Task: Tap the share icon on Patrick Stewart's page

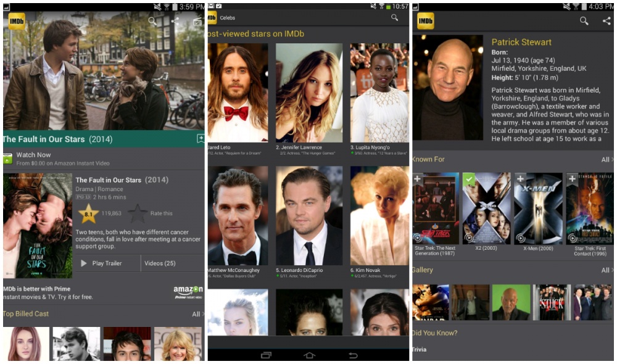Action: click(606, 21)
